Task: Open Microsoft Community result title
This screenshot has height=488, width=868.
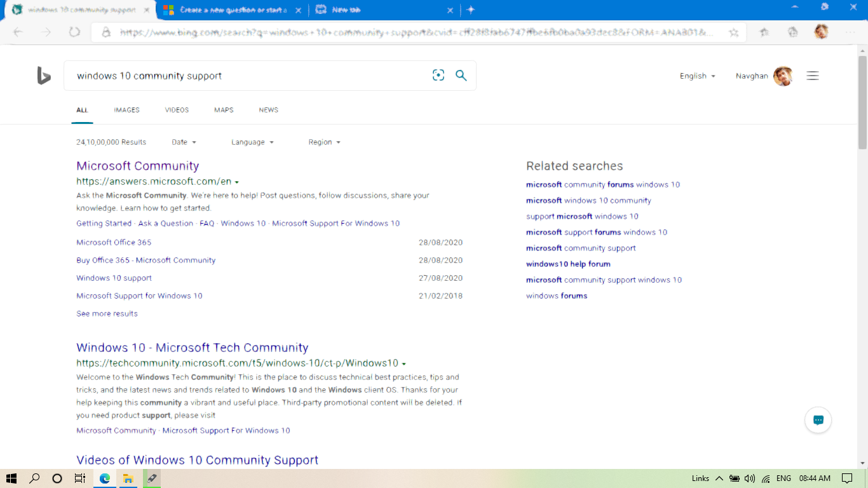Action: 138,166
